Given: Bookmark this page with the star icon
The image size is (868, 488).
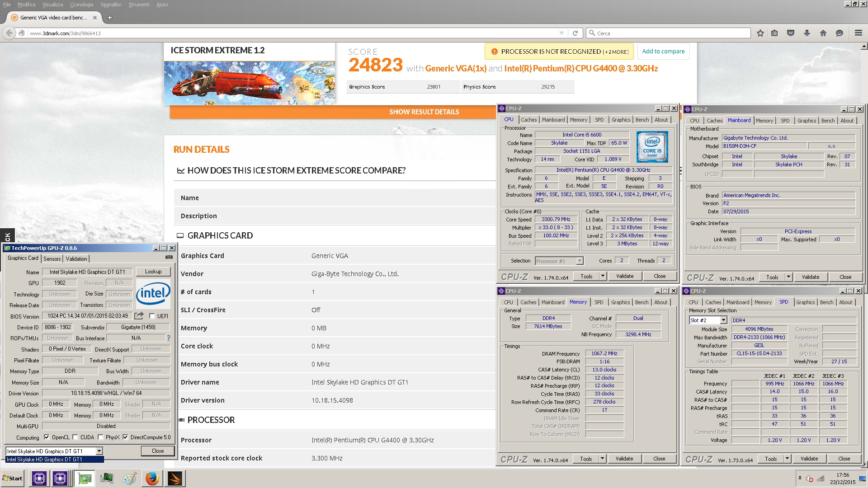Looking at the screenshot, I should [x=760, y=33].
